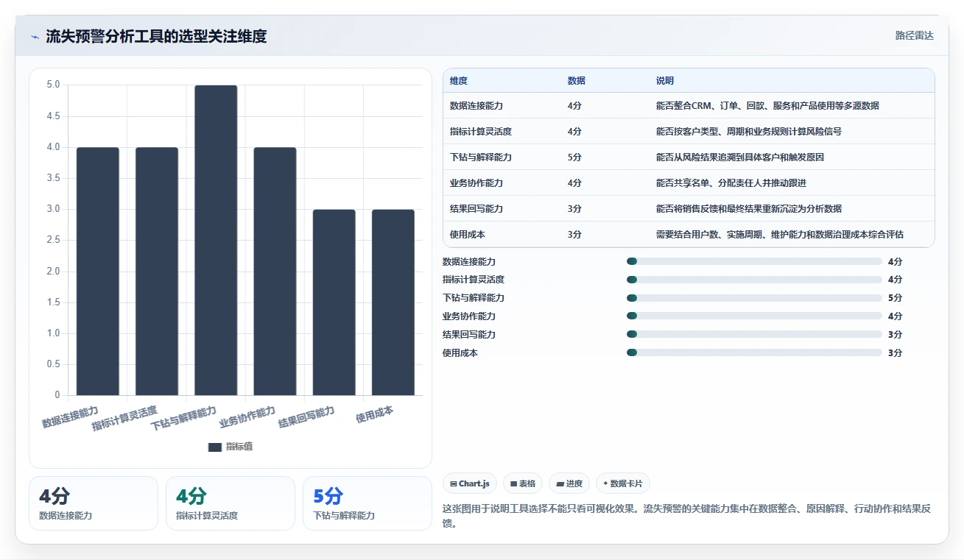Select the 使用成本 table row cell
Screen dimensions: 964x560
[468, 235]
